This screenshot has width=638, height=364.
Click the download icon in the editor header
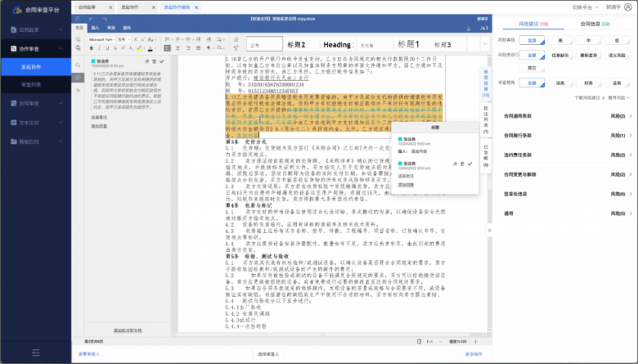(469, 28)
